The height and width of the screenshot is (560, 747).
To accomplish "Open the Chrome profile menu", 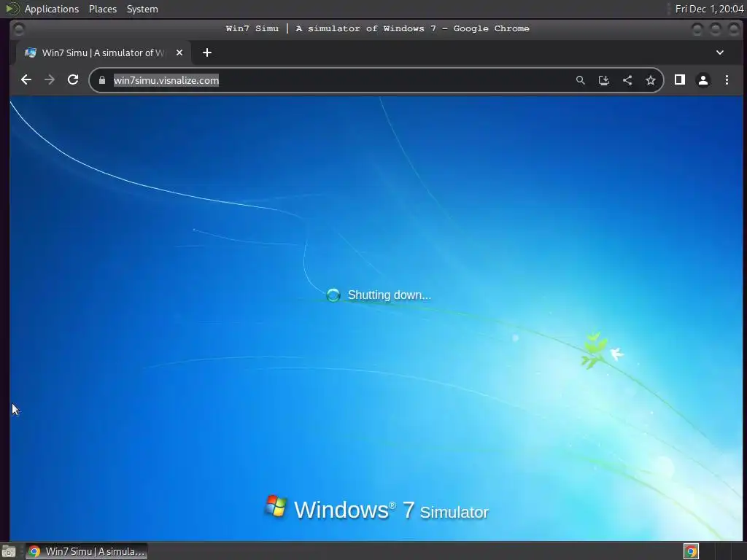I will tap(703, 80).
